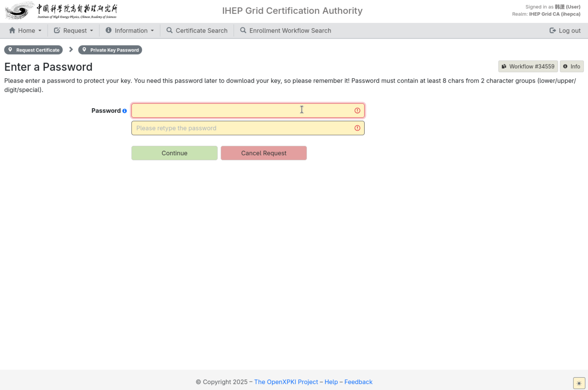The image size is (588, 390).
Task: Log out of the session
Action: (x=565, y=31)
